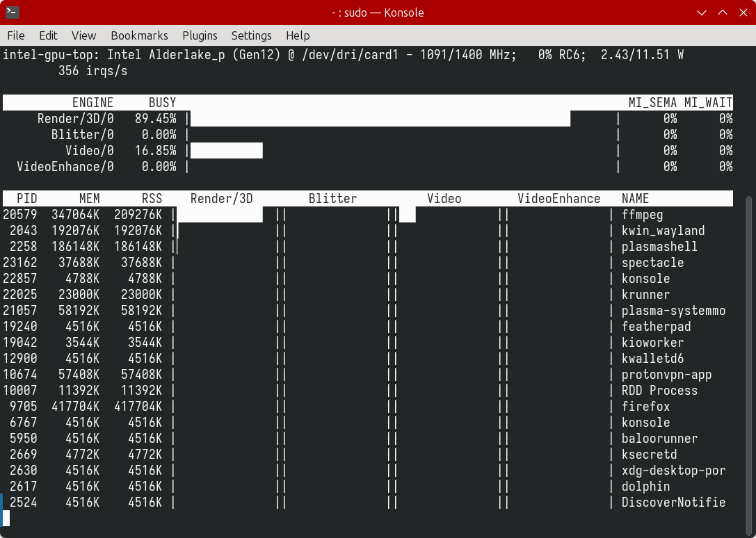
Task: Click the Render/3D/0 busy usage bar
Action: coord(380,119)
